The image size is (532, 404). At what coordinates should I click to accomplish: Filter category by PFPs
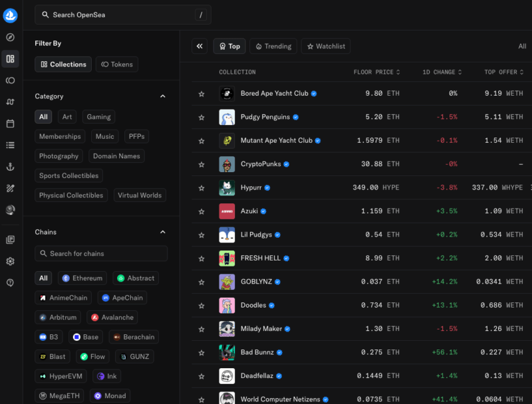pos(137,137)
